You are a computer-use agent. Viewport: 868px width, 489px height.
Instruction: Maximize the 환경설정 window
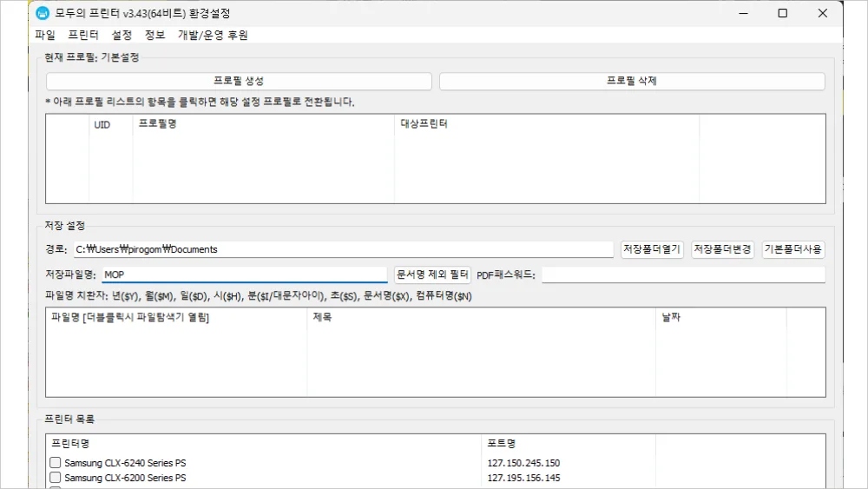click(783, 13)
